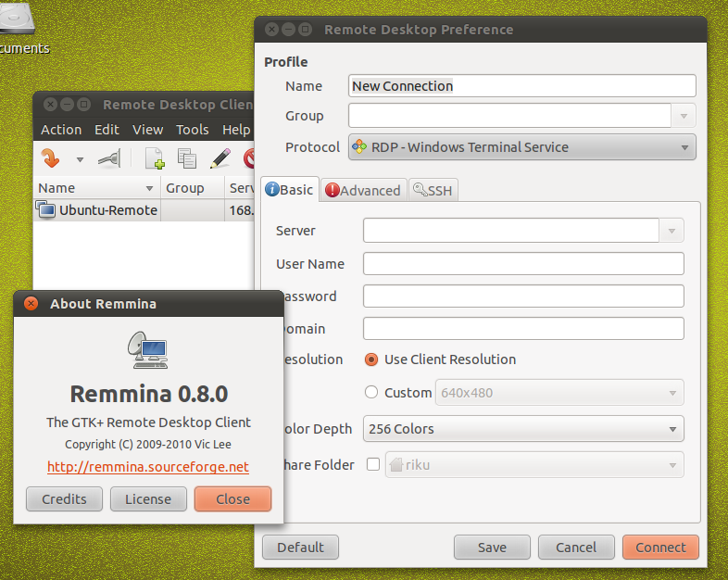
Task: Click the orange Connect arrow toolbar icon
Action: [x=51, y=158]
